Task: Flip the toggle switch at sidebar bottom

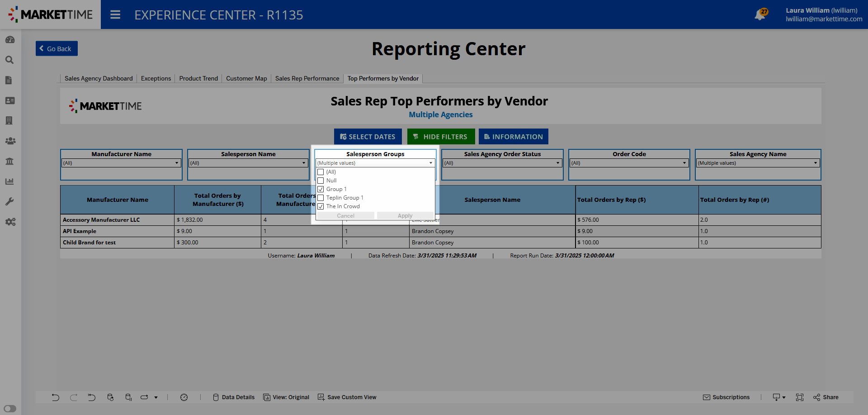Action: (x=10, y=408)
